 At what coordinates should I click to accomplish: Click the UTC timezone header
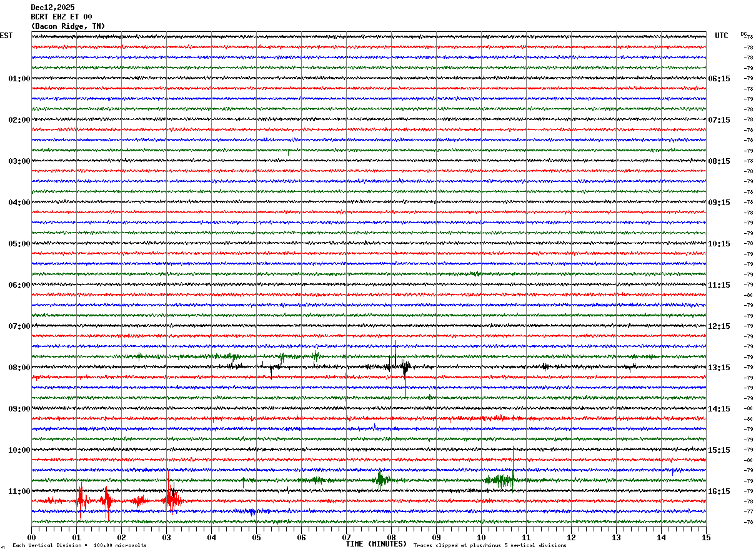click(722, 36)
